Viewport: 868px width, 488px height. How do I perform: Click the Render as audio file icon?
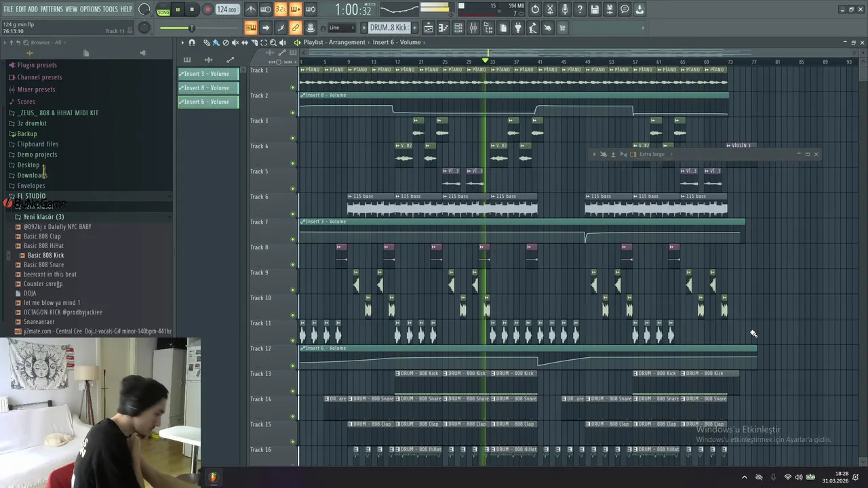[x=610, y=9]
